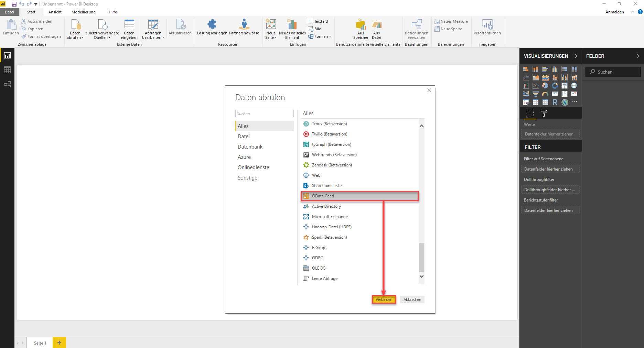Switch to Data view in left sidebar
The height and width of the screenshot is (348, 644).
click(7, 70)
